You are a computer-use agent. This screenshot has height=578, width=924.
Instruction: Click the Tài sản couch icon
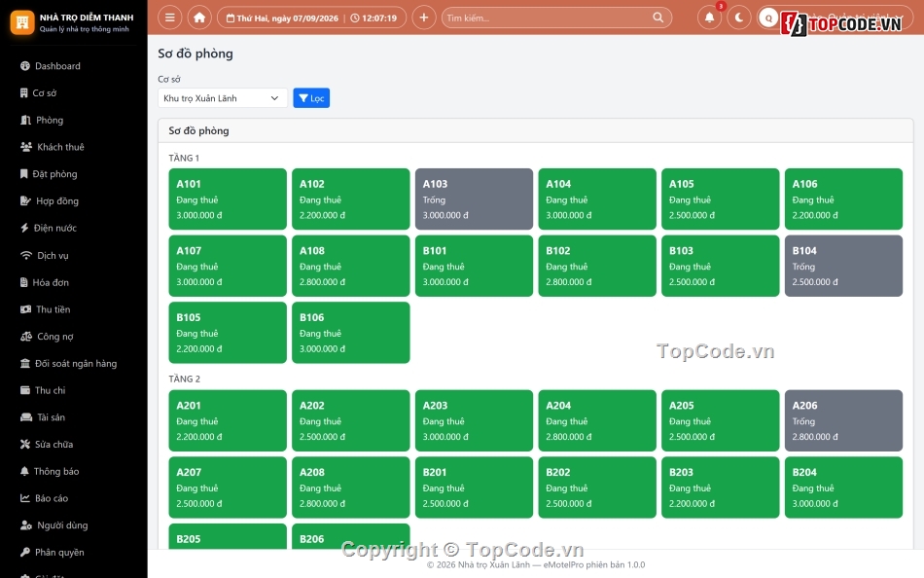[x=26, y=417]
